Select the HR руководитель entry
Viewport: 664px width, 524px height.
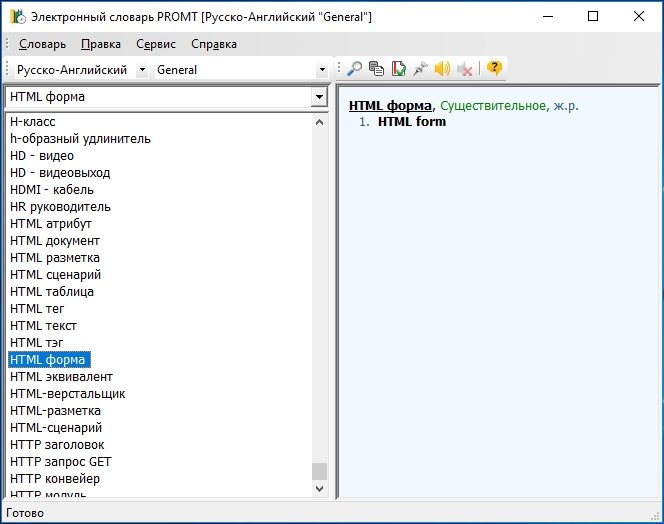coord(60,207)
